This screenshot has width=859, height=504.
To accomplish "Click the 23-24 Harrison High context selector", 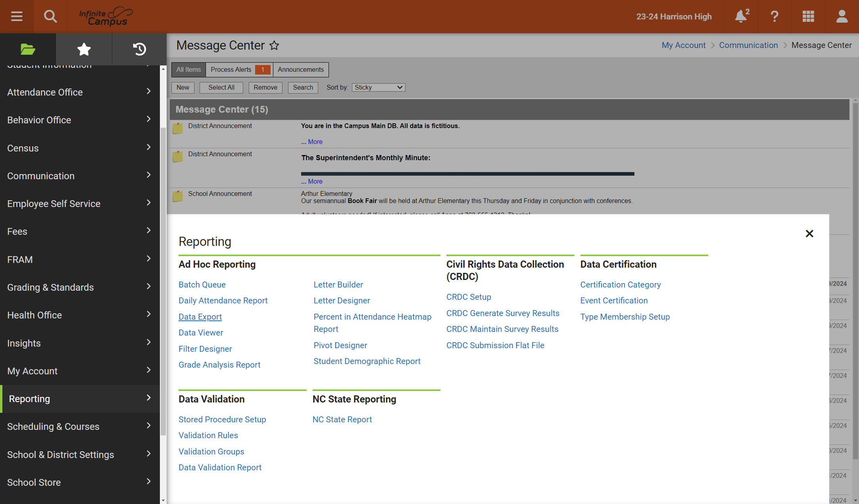I will click(674, 17).
